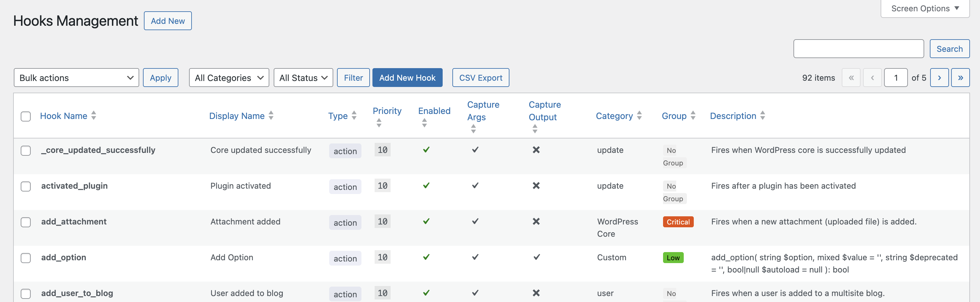Screen dimensions: 980x302
Task: Click the last-page double-arrow
Action: pos(961,77)
